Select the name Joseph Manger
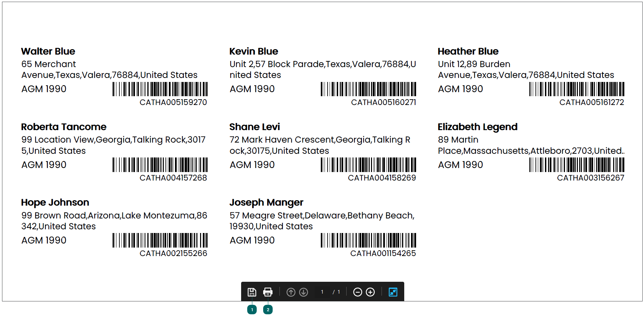This screenshot has width=644, height=318. [x=266, y=202]
